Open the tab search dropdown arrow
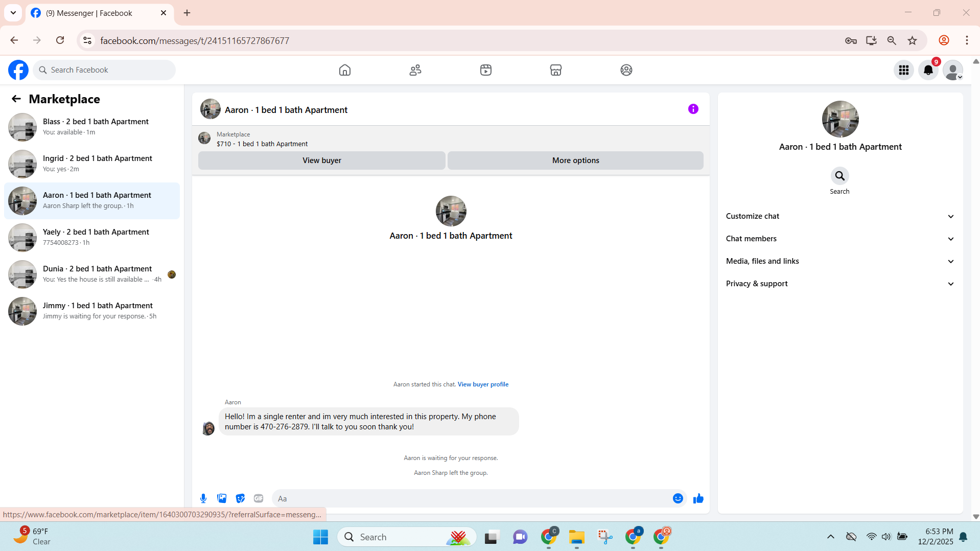 (13, 13)
